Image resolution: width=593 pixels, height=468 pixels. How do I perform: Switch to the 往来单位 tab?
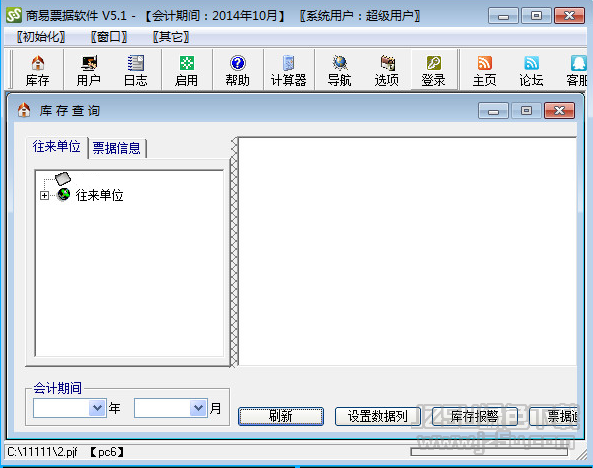coord(57,147)
